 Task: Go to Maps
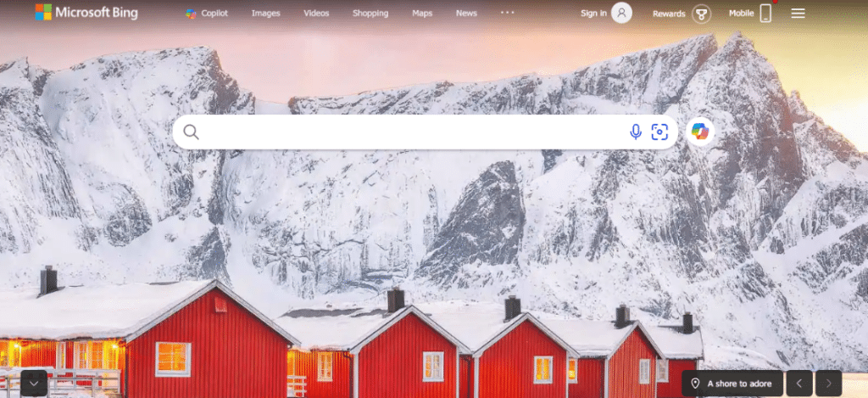422,14
